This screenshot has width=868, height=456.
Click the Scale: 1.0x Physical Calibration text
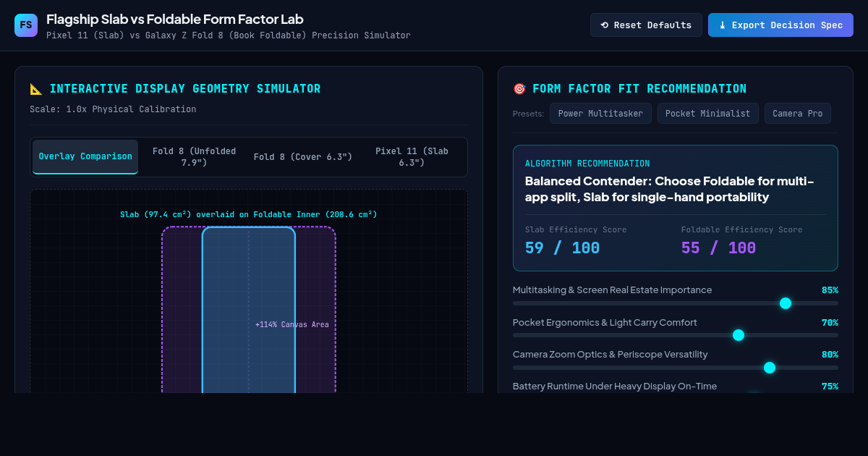pyautogui.click(x=113, y=109)
